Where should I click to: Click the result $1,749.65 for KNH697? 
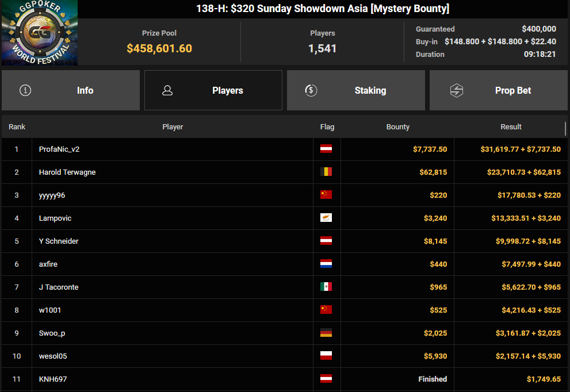click(544, 379)
